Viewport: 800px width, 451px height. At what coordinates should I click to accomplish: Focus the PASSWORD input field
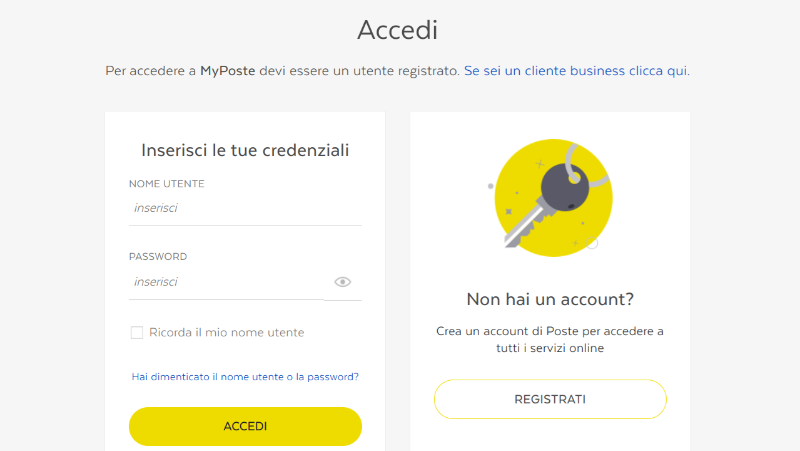[226, 282]
